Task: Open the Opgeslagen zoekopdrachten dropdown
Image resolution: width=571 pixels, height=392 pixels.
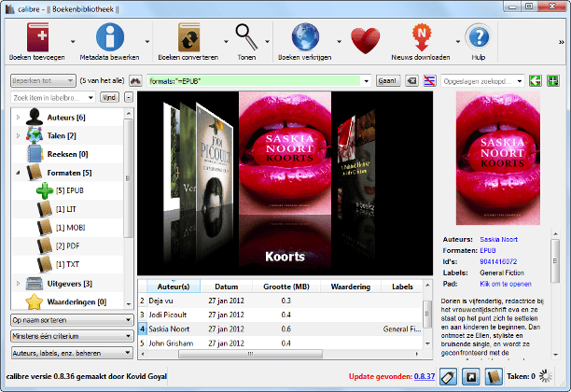Action: click(482, 81)
